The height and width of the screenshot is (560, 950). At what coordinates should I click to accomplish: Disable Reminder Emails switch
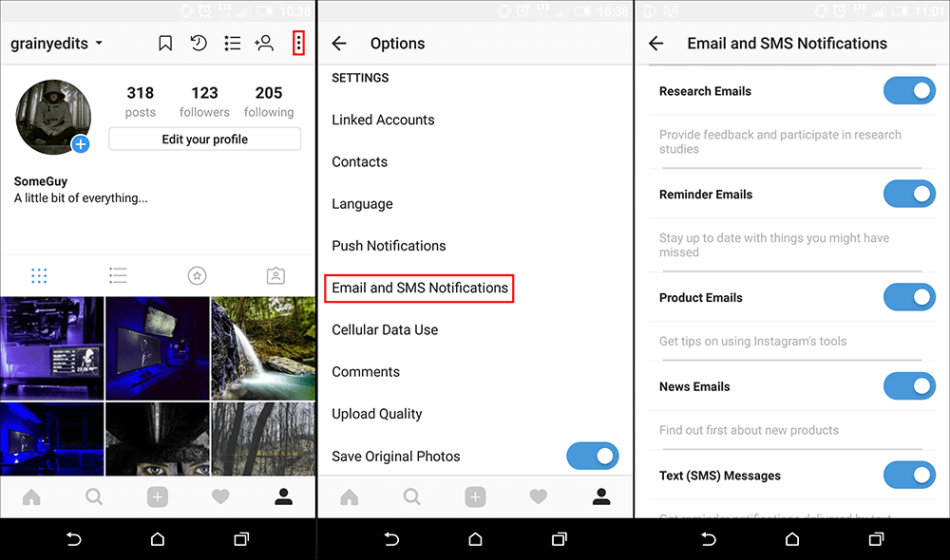pyautogui.click(x=909, y=195)
